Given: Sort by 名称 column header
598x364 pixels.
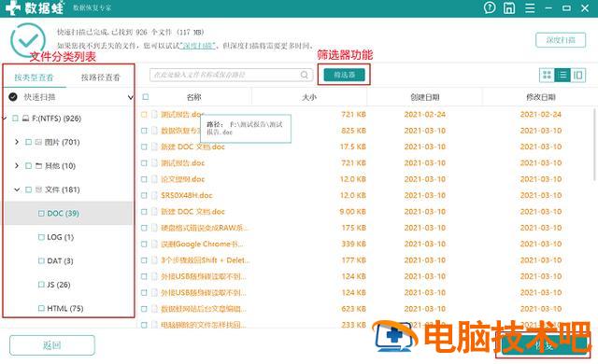Looking at the screenshot, I should [193, 97].
